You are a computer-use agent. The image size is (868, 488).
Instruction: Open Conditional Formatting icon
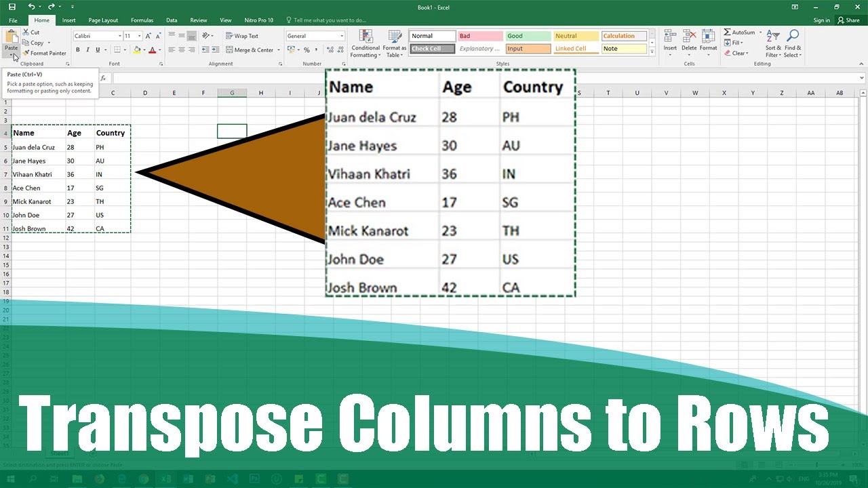pyautogui.click(x=366, y=37)
